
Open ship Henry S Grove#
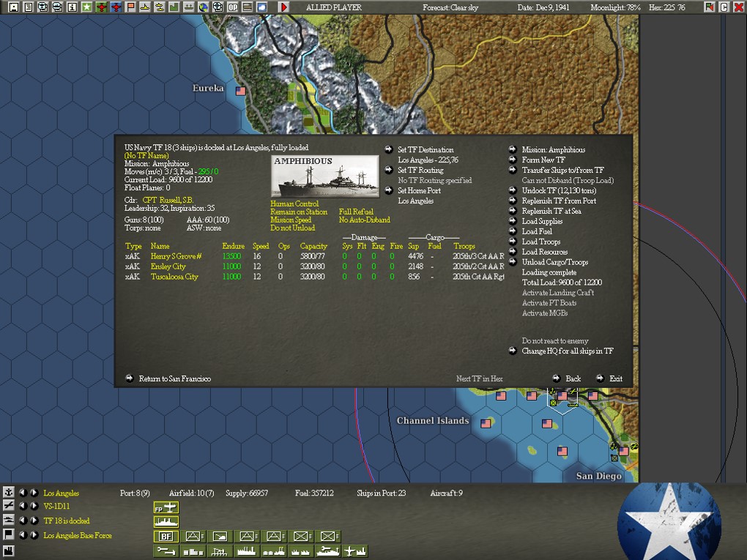pos(176,256)
